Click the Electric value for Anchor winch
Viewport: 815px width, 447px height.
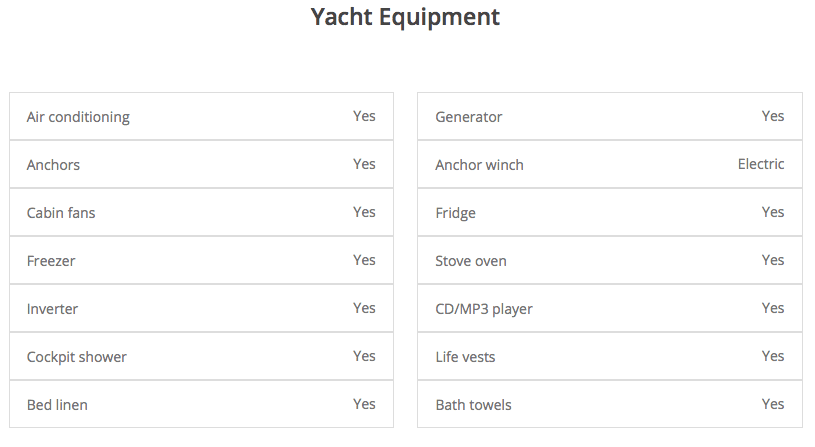(x=761, y=164)
